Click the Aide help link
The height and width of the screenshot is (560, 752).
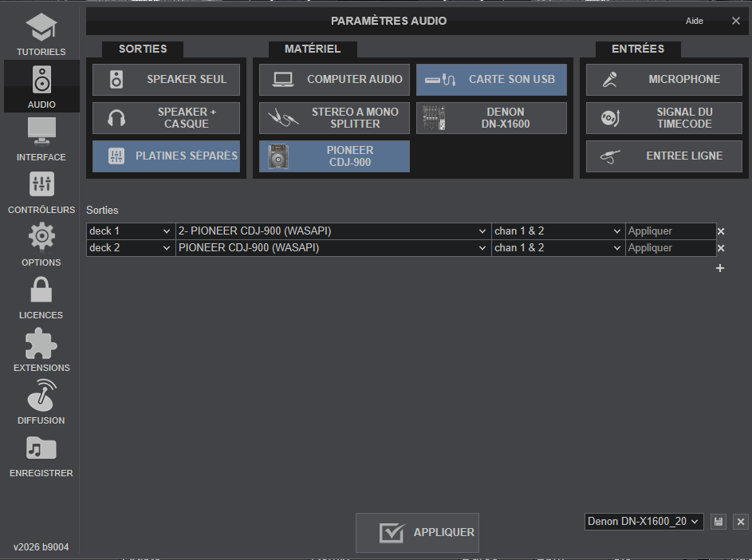point(694,21)
